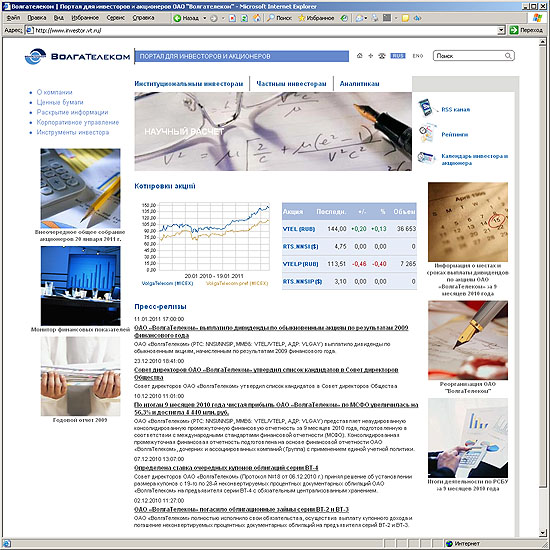Open the History clock icon
This screenshot has height=550, width=550.
344,18
